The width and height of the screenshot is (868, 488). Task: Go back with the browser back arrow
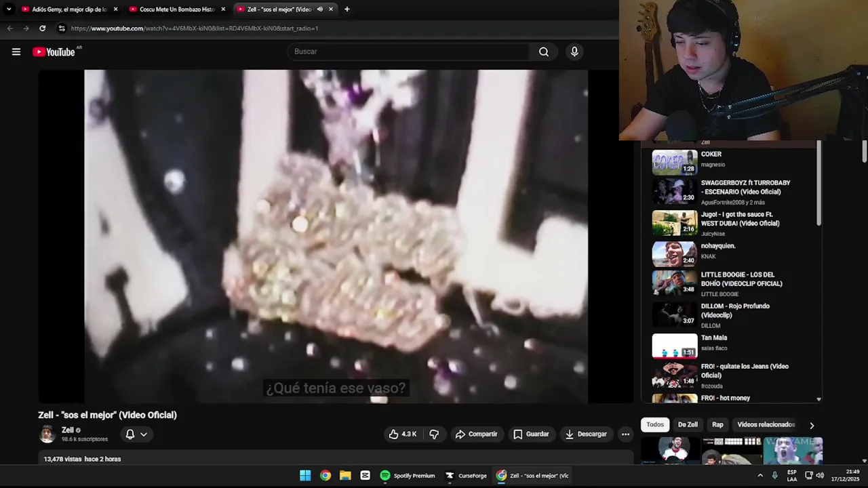point(9,28)
